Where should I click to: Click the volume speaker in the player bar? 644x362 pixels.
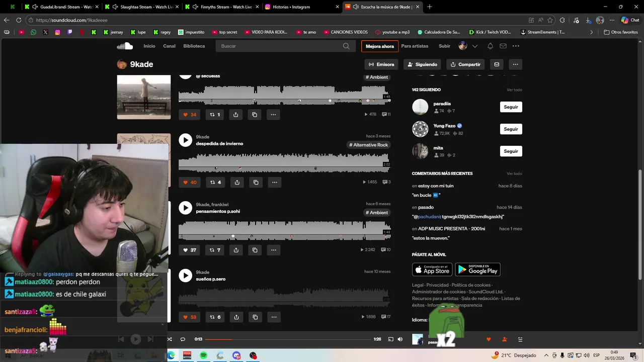click(400, 339)
